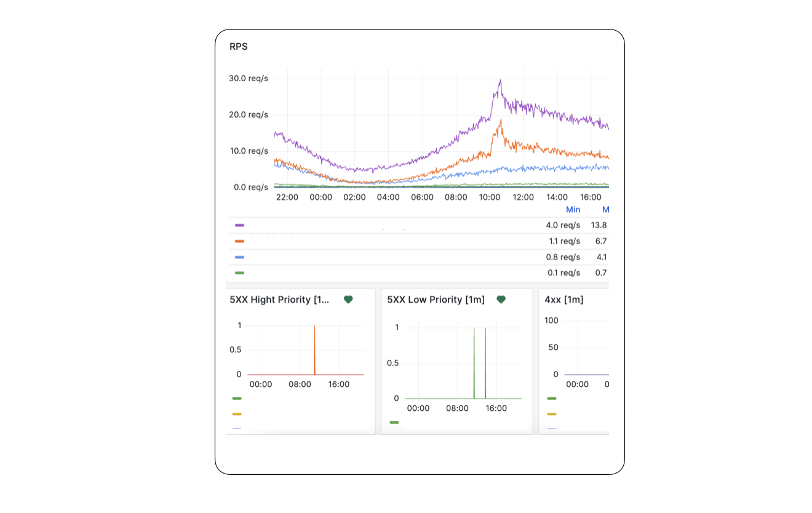This screenshot has width=812, height=513.
Task: Toggle blue series in RPS legend
Action: tap(239, 257)
